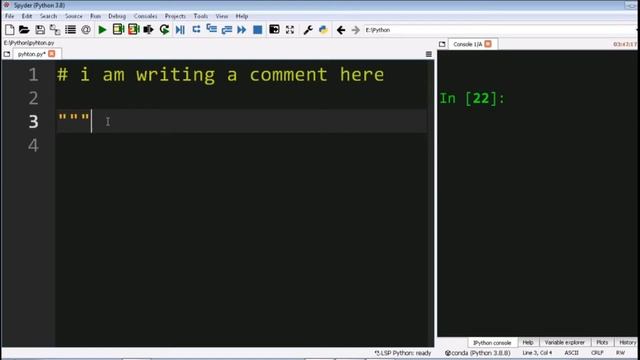Viewport: 640px width, 360px height.
Task: Stop debugging with blue square icon
Action: (258, 30)
